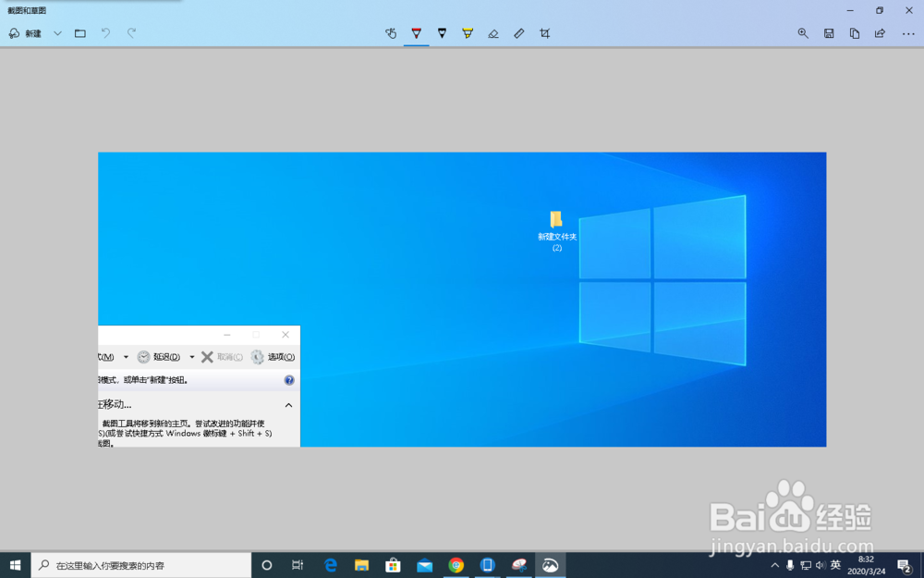Viewport: 924px width, 578px height.
Task: Click the captured desktop screenshot image
Action: [x=462, y=300]
